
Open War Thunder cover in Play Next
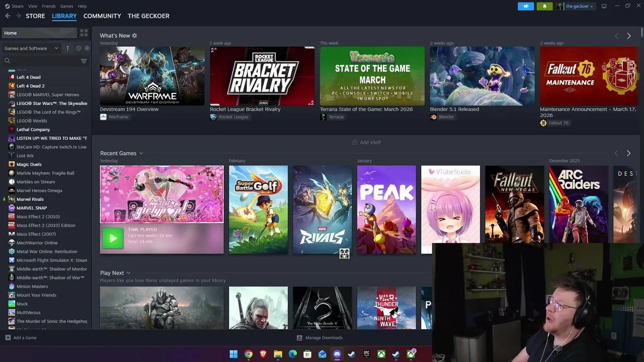tap(386, 308)
